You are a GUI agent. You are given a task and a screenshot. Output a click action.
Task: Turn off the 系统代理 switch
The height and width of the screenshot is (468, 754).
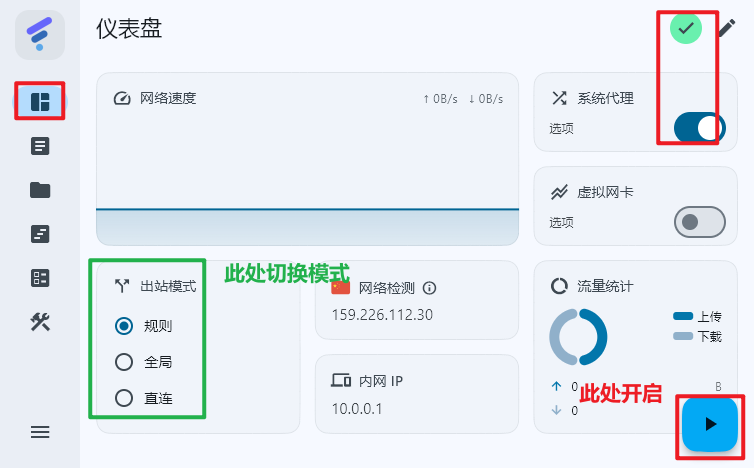698,127
